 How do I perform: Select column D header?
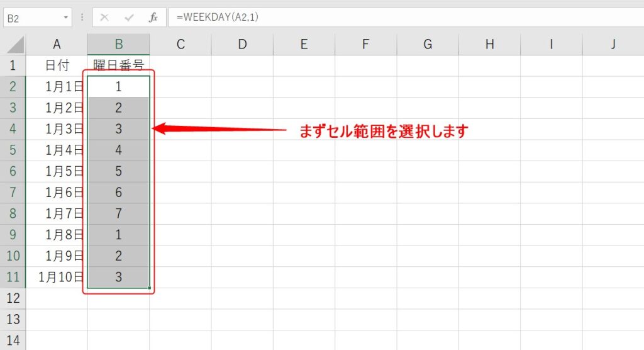(242, 45)
